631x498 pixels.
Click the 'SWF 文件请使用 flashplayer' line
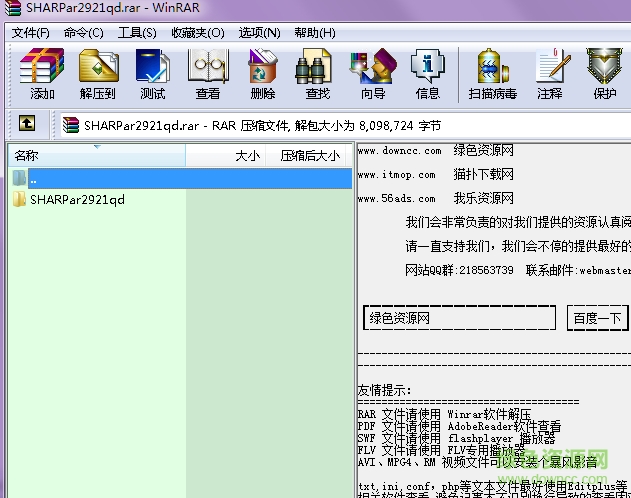point(456,438)
